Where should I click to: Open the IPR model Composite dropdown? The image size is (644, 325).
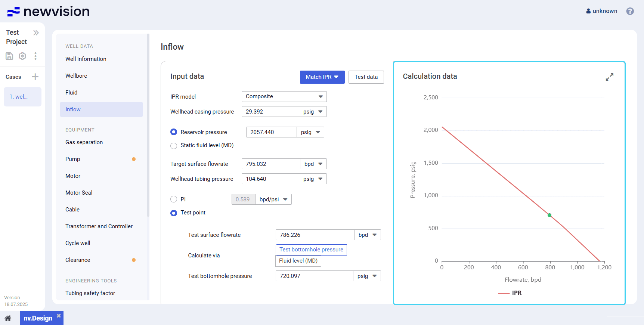pyautogui.click(x=284, y=97)
